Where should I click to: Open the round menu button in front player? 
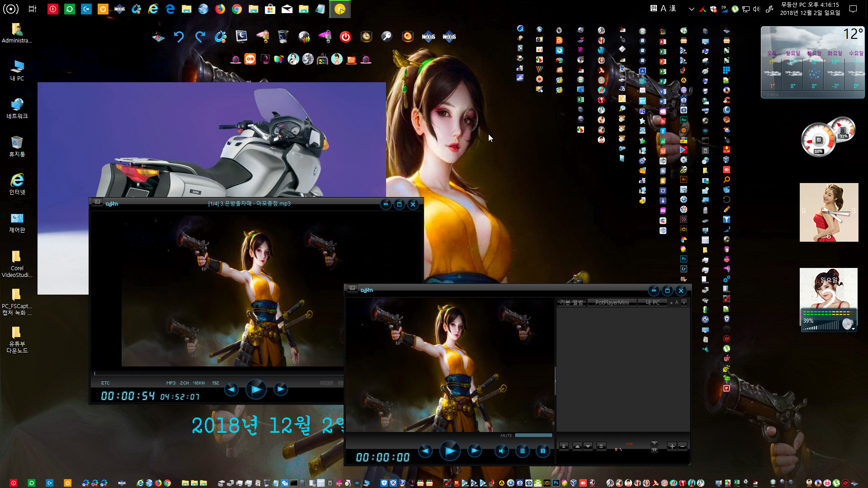tap(523, 450)
